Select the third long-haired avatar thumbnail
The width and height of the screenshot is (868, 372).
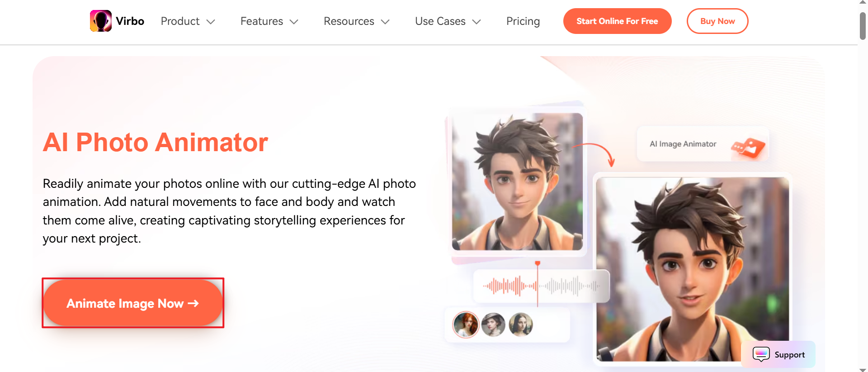[x=521, y=324]
